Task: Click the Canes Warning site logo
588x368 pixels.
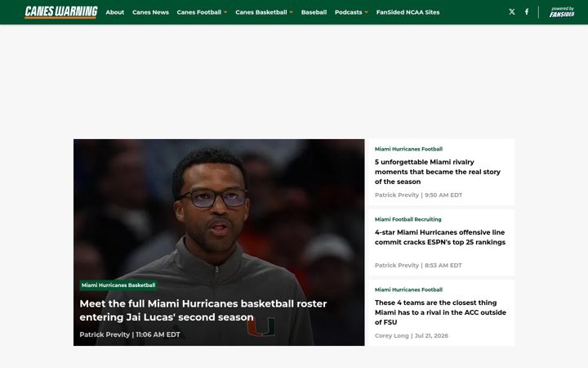Action: (61, 12)
